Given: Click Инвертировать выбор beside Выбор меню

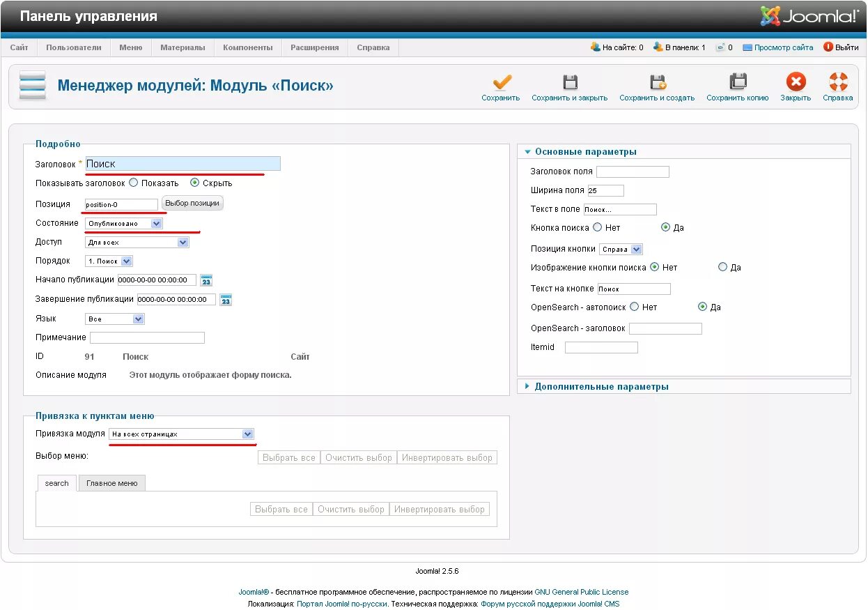Looking at the screenshot, I should click(447, 458).
